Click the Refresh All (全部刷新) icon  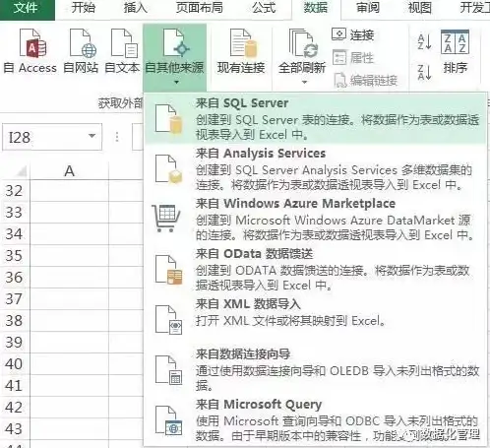[x=303, y=42]
